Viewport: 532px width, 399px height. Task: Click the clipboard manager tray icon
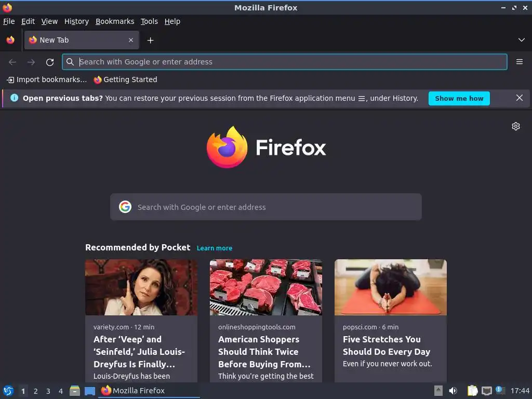472,391
